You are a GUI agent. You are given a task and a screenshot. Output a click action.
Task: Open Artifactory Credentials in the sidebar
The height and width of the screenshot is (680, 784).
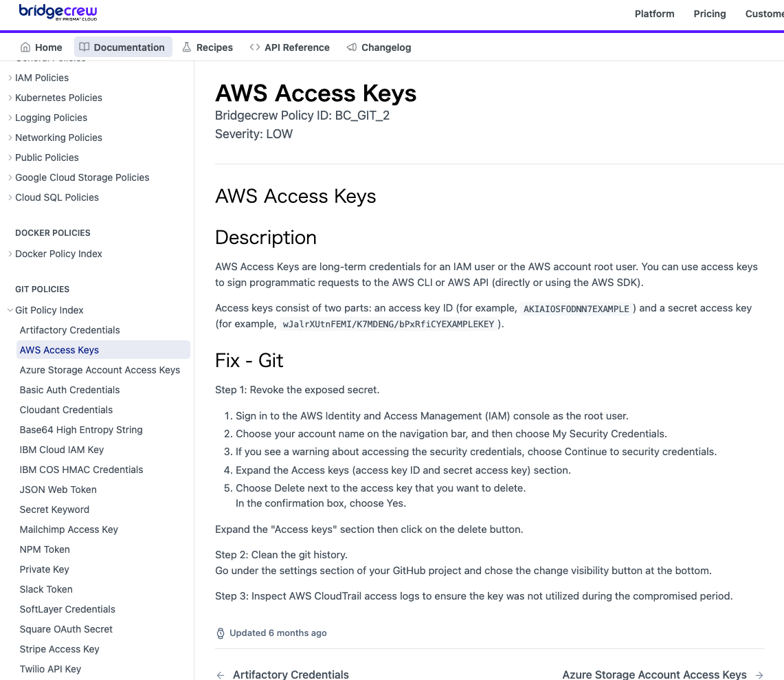(x=69, y=330)
